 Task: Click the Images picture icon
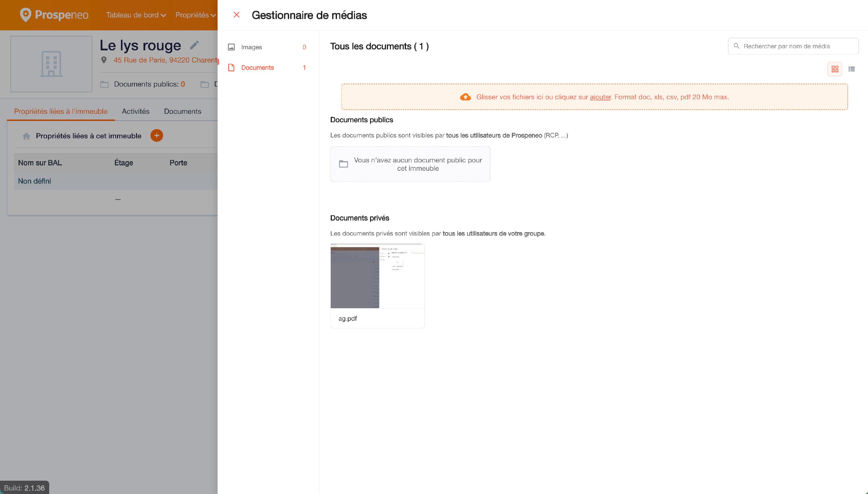231,47
